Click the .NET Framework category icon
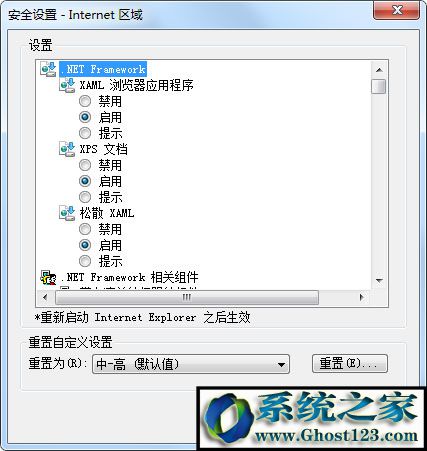The width and height of the screenshot is (427, 451). [x=48, y=69]
